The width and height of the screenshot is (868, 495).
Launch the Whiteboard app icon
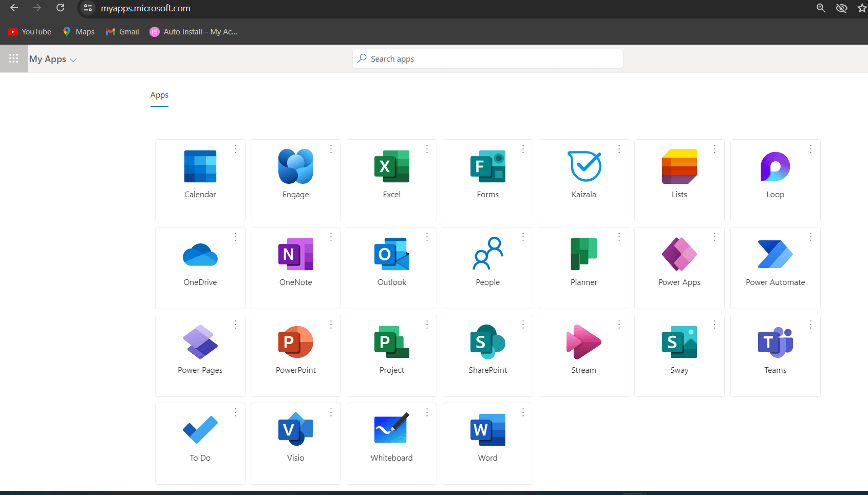coord(392,428)
